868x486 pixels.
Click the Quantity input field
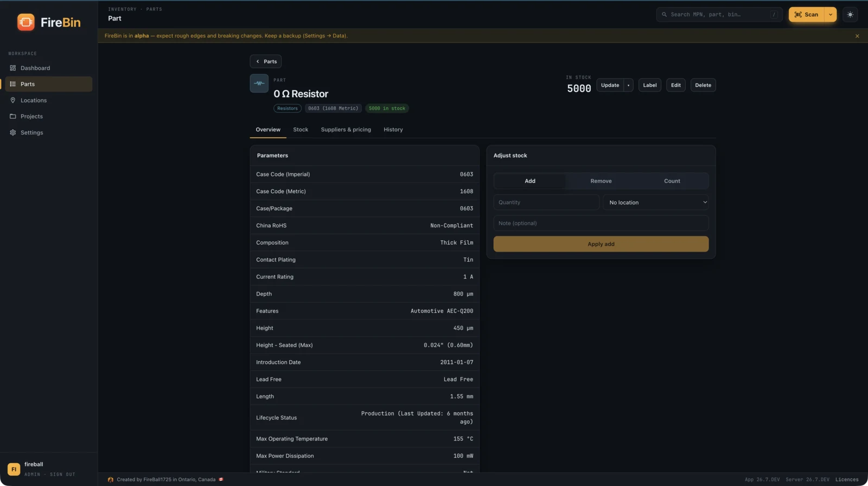[546, 202]
